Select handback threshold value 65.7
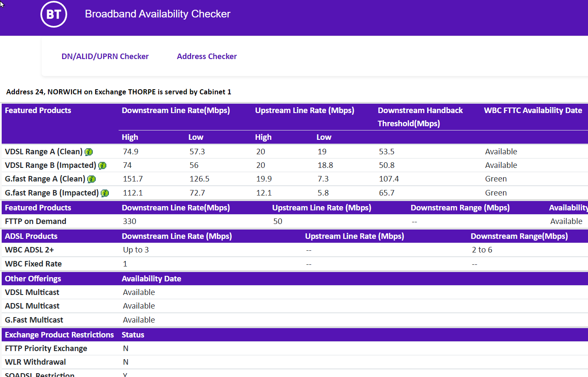588x377 pixels. pyautogui.click(x=387, y=193)
